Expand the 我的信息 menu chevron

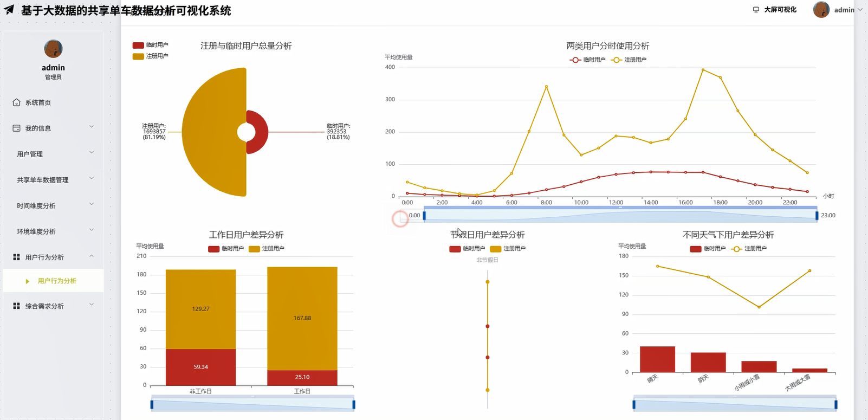pyautogui.click(x=92, y=126)
